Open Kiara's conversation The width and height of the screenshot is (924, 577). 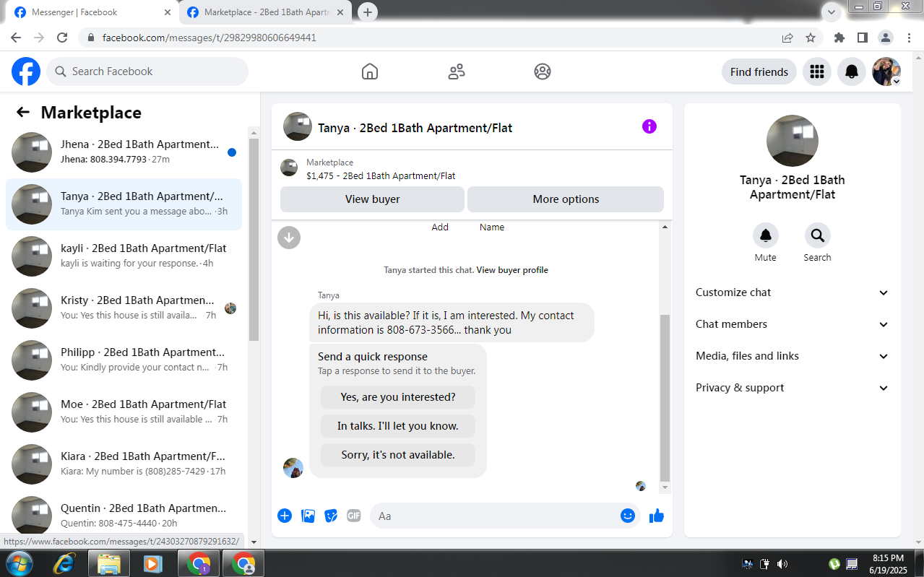pos(124,464)
